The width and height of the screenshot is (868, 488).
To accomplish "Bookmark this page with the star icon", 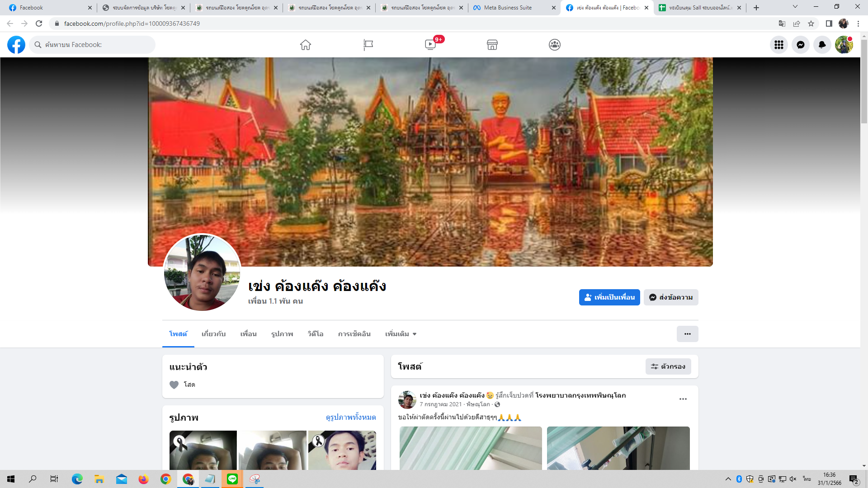I will click(811, 23).
